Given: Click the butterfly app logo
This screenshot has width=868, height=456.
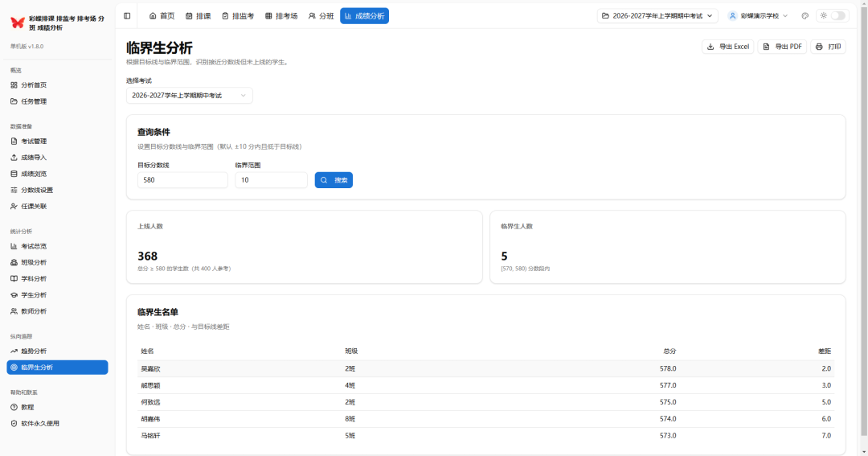Looking at the screenshot, I should pyautogui.click(x=18, y=23).
